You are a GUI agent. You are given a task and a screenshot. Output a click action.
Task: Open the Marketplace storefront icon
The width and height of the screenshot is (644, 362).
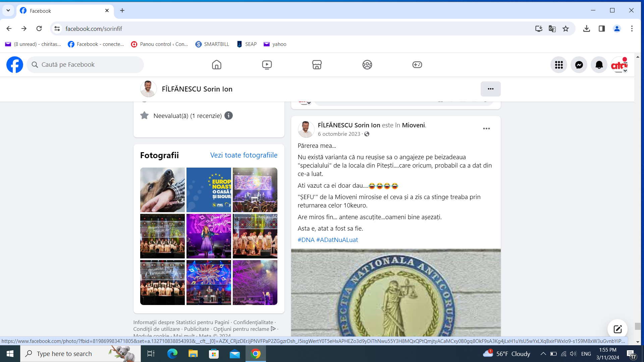coord(317,65)
